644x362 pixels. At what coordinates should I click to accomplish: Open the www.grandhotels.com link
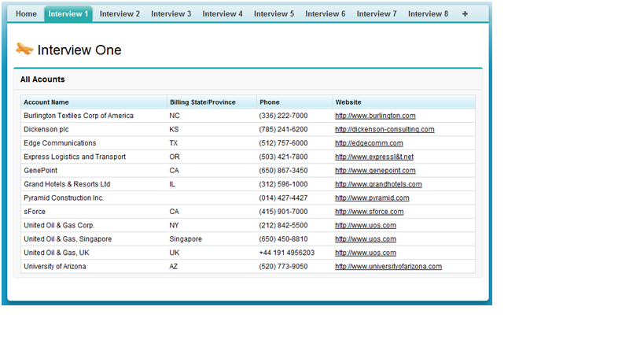[x=378, y=184]
